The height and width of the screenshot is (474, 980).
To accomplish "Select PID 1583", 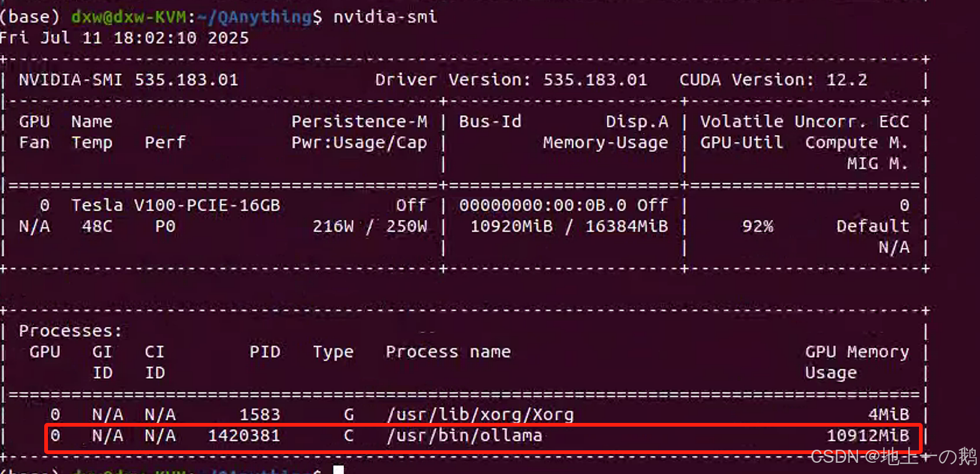I will tap(260, 415).
